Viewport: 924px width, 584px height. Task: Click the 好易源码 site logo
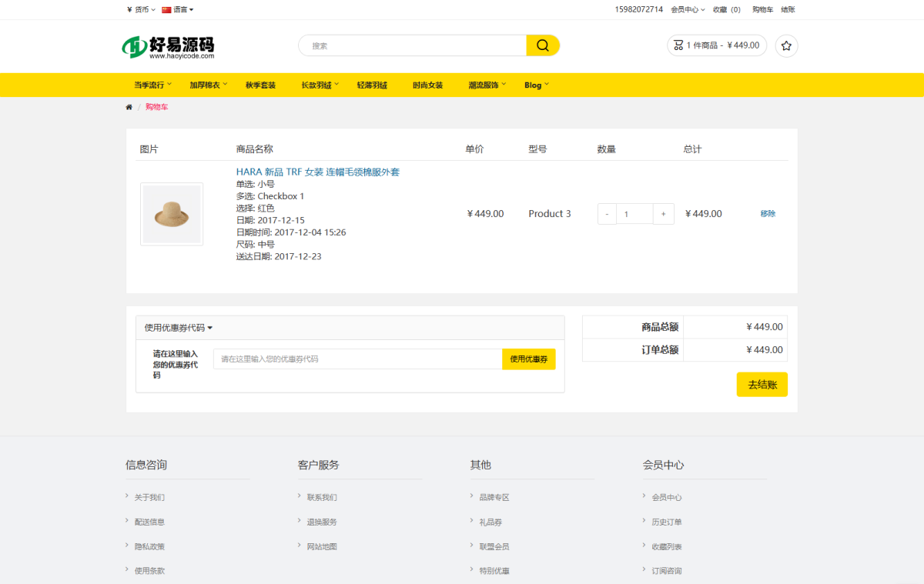[168, 46]
